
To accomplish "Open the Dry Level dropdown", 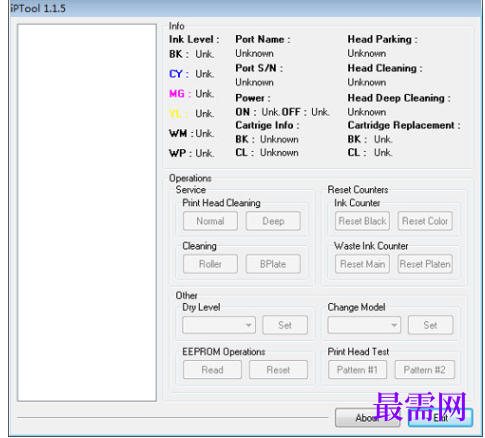I will [x=219, y=325].
